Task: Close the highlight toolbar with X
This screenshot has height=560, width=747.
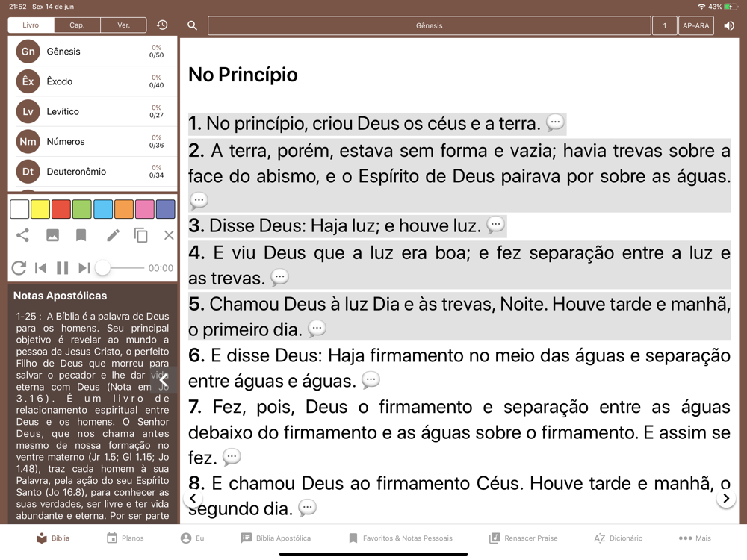Action: [x=169, y=235]
